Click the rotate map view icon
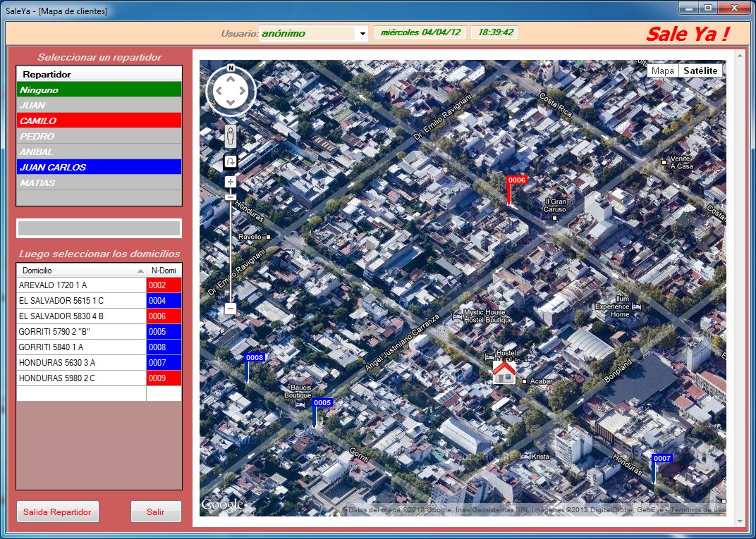This screenshot has height=539, width=756. pos(231,162)
